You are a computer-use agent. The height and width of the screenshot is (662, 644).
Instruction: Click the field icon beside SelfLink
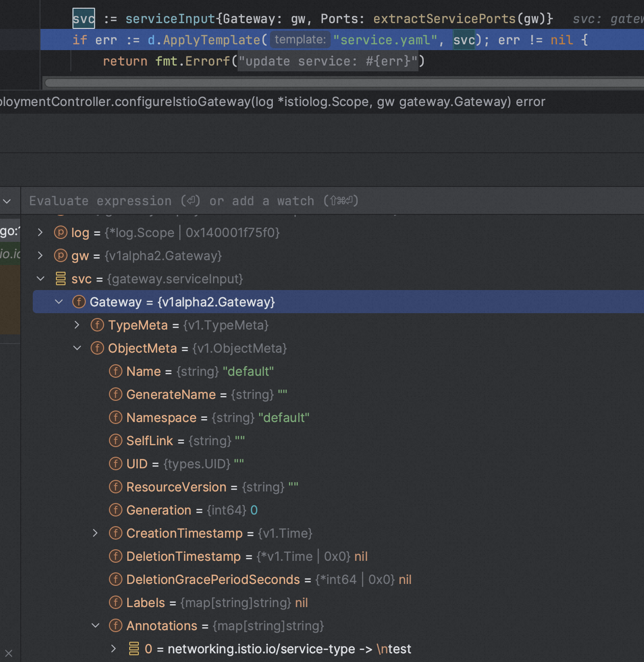pos(116,441)
